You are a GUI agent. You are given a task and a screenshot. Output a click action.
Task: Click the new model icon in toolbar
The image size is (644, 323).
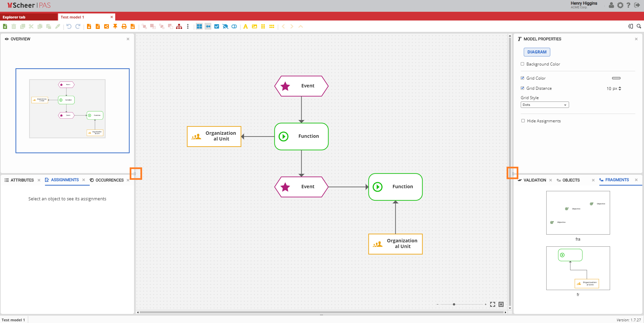(x=5, y=27)
